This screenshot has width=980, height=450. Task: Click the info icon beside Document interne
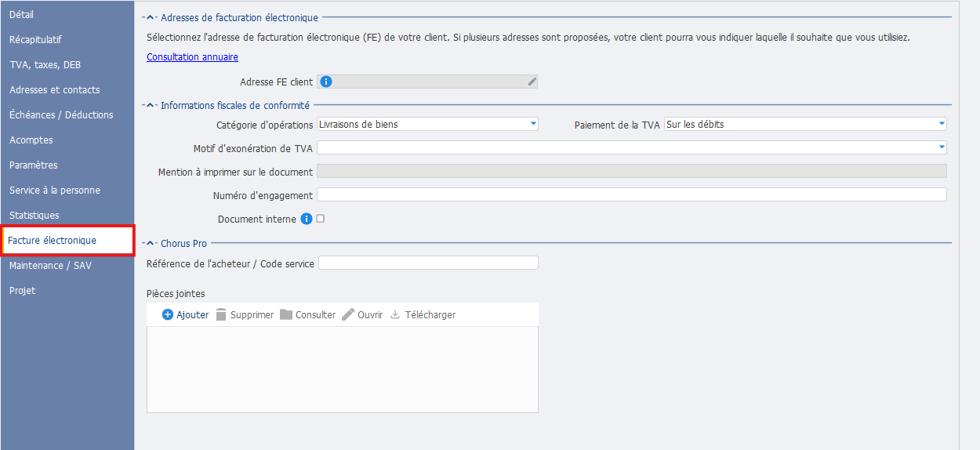pyautogui.click(x=307, y=220)
